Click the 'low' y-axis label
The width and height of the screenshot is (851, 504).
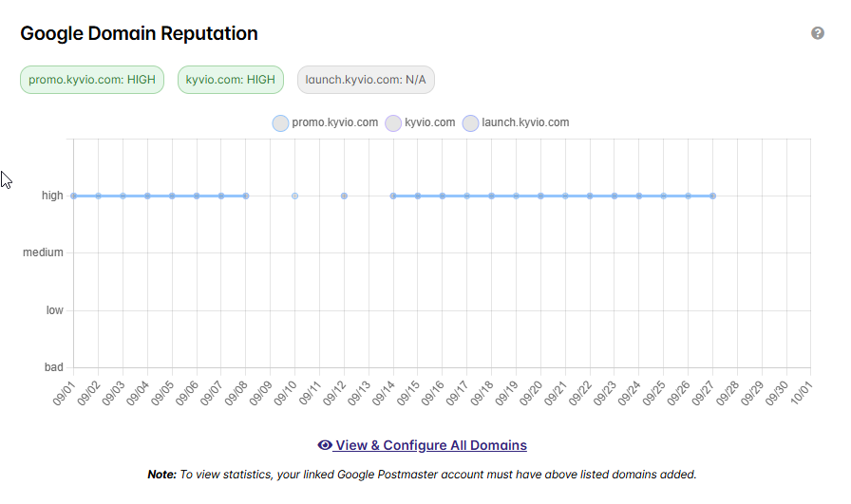(x=54, y=310)
